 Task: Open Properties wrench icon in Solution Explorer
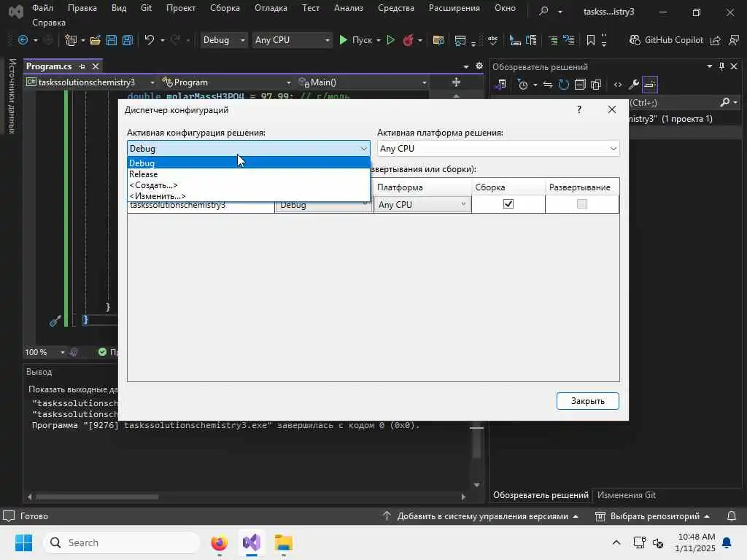pyautogui.click(x=634, y=85)
